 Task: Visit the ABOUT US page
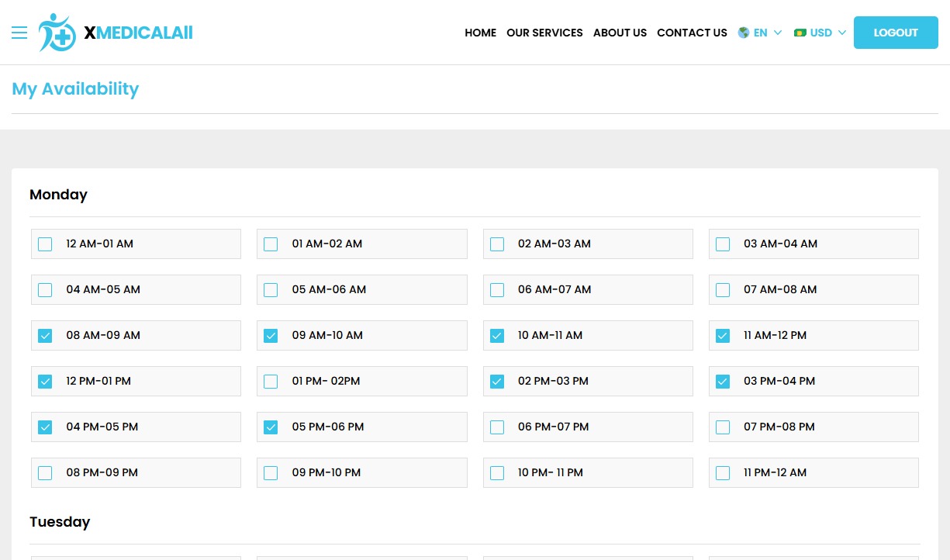click(620, 33)
